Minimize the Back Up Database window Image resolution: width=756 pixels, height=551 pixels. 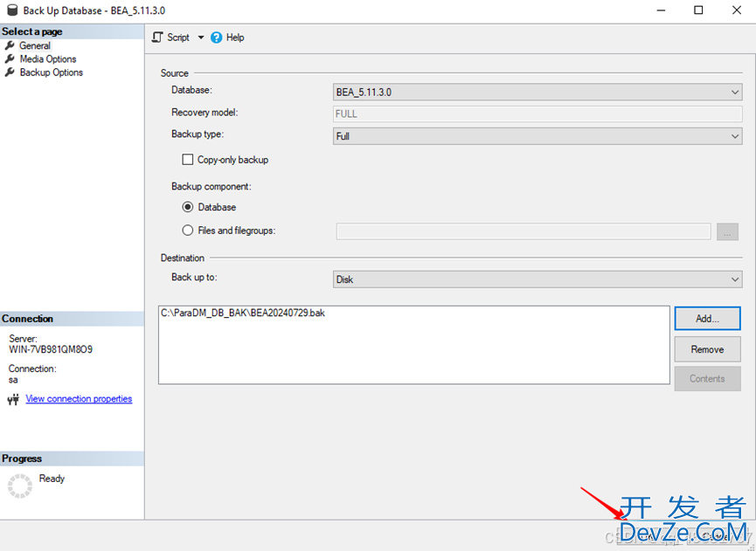(x=661, y=10)
